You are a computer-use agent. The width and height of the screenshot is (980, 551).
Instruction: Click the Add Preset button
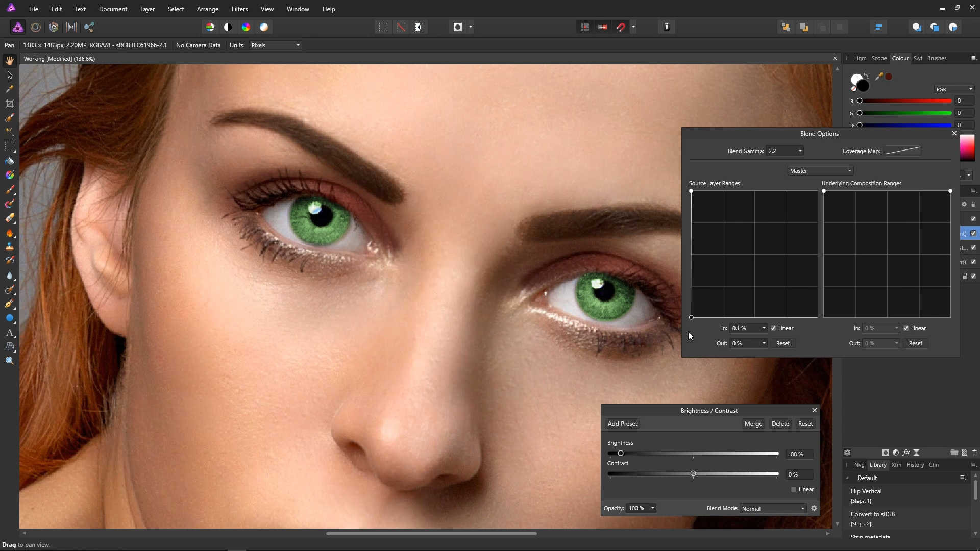(x=622, y=424)
